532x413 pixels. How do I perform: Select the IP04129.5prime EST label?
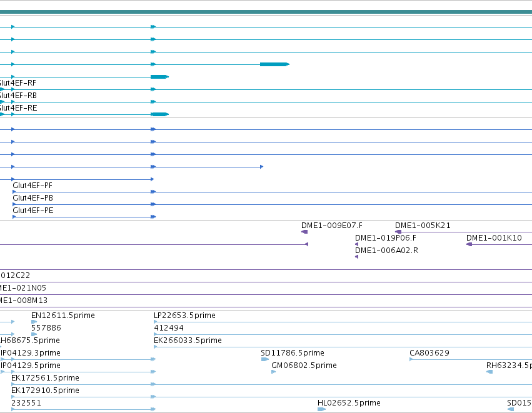tap(31, 366)
